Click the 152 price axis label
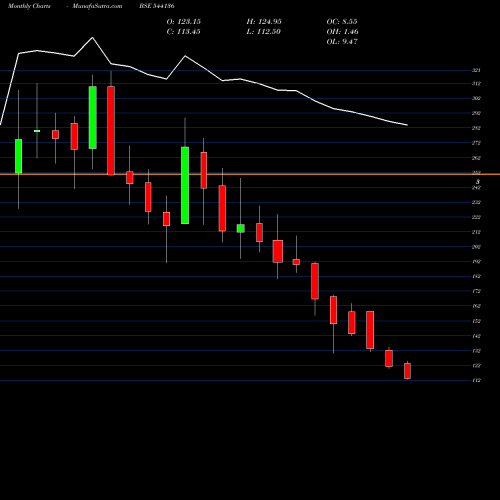Viewport: 500px width, 500px height. click(x=476, y=321)
